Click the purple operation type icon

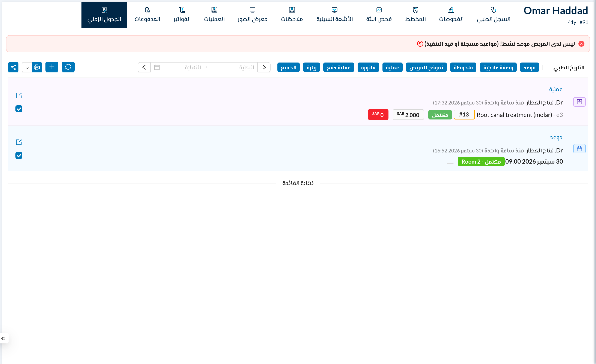579,102
